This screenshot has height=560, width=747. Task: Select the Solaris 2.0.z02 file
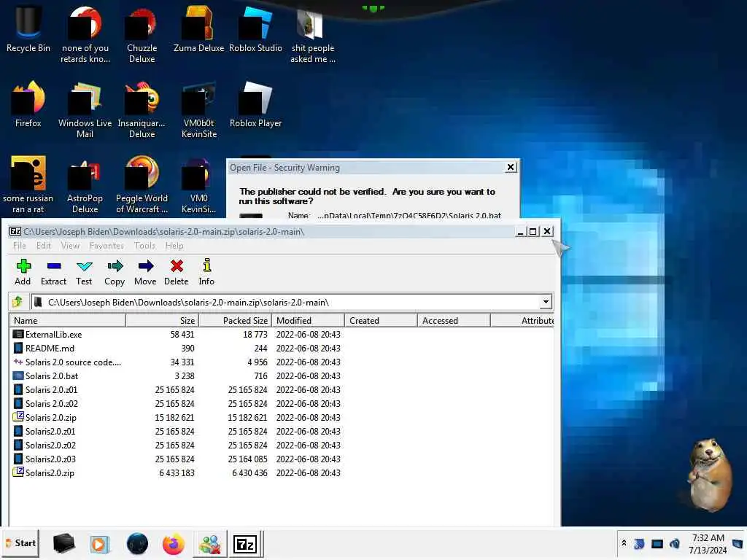(x=281, y=403)
